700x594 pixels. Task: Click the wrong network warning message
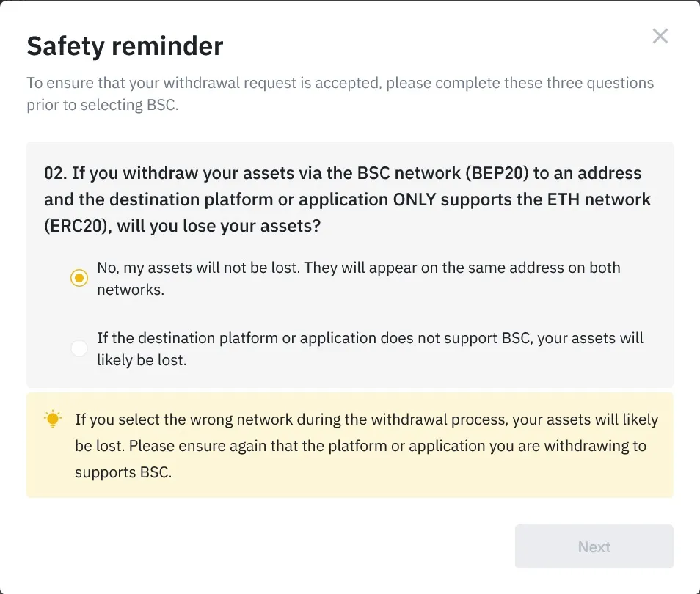pos(367,445)
